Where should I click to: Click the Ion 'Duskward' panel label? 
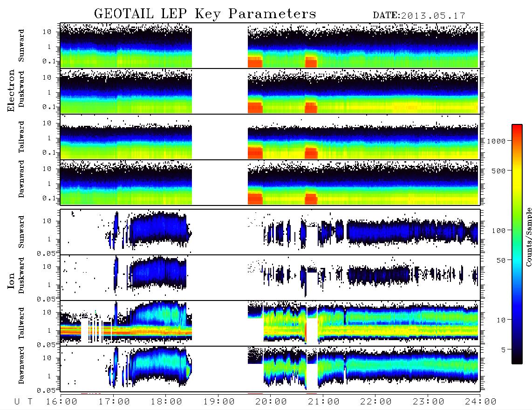coord(21,276)
